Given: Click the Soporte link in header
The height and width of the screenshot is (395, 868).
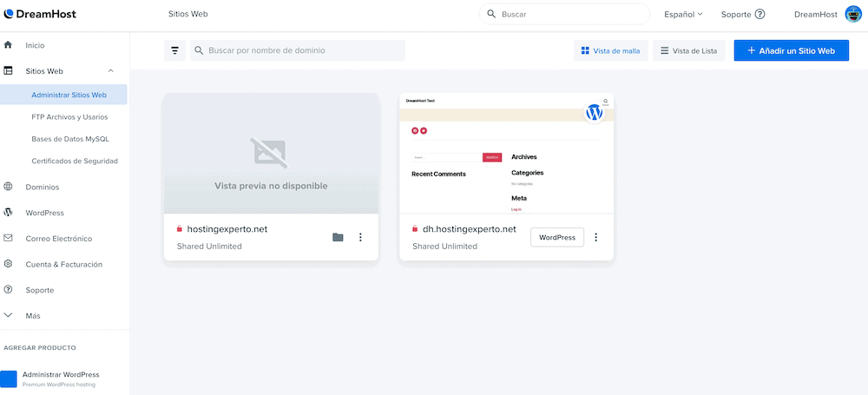Looking at the screenshot, I should point(736,15).
